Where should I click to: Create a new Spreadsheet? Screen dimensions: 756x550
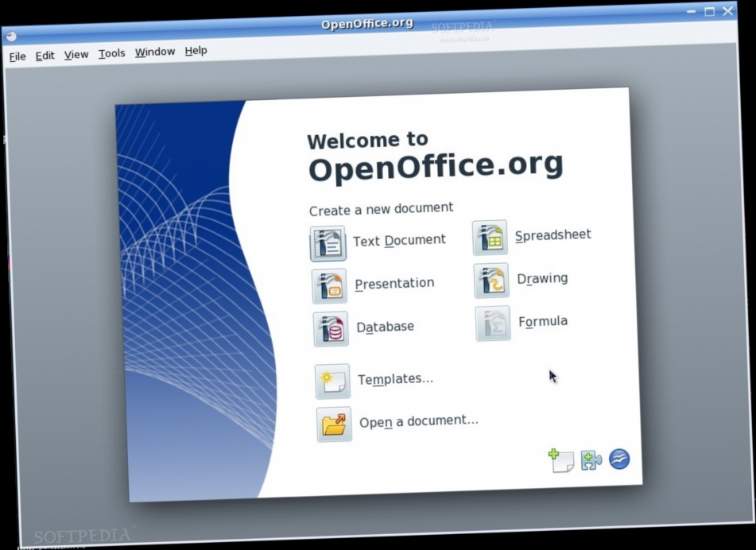tap(490, 236)
